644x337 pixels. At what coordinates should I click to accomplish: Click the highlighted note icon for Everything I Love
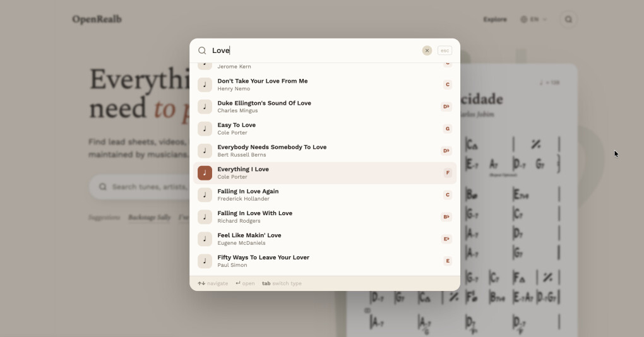[x=205, y=173]
